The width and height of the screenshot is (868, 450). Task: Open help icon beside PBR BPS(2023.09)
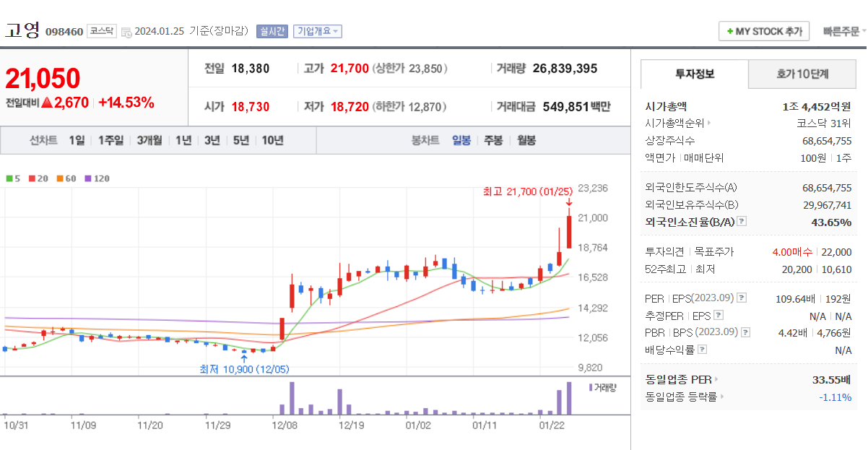click(746, 333)
